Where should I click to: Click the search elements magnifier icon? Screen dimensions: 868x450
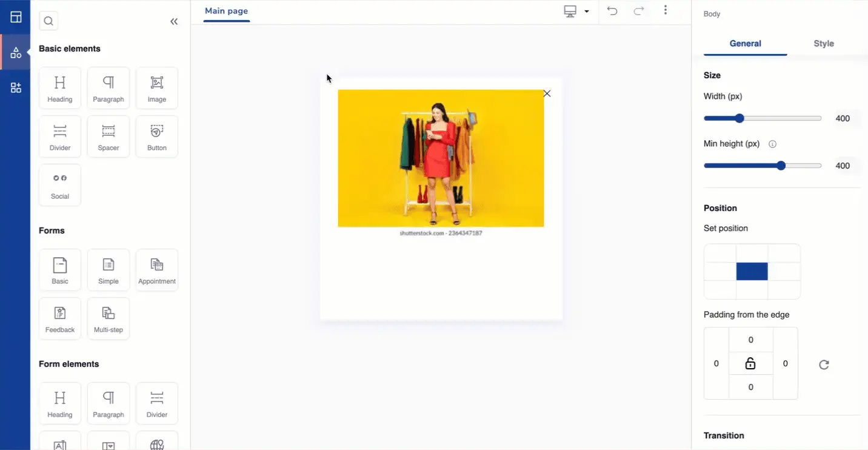pos(48,21)
